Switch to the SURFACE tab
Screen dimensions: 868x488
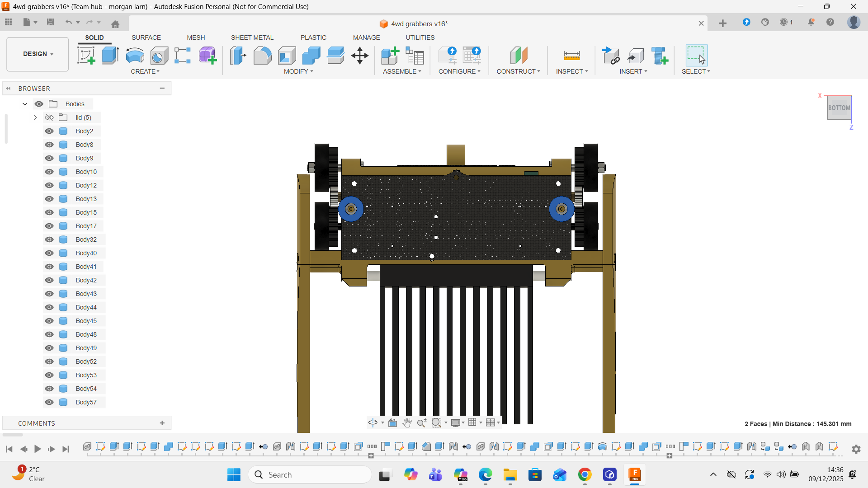tap(146, 38)
